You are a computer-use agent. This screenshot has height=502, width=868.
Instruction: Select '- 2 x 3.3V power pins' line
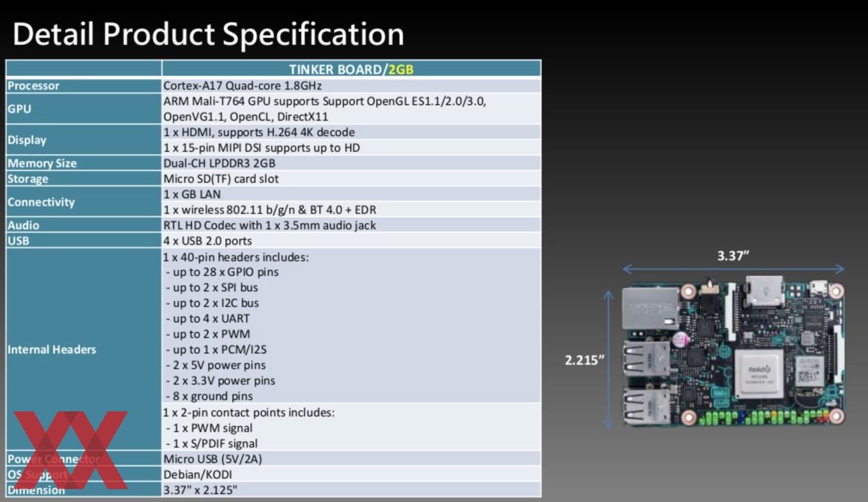click(x=220, y=381)
